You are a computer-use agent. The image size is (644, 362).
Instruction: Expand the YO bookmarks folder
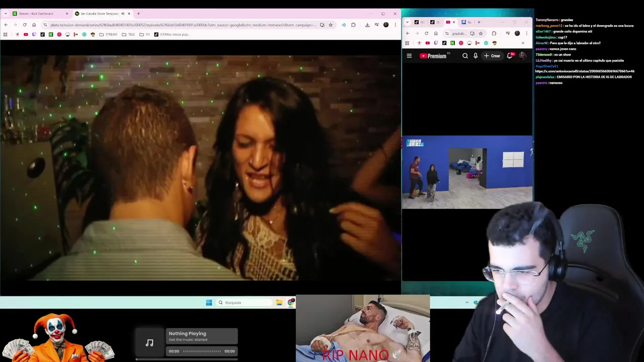(x=145, y=35)
